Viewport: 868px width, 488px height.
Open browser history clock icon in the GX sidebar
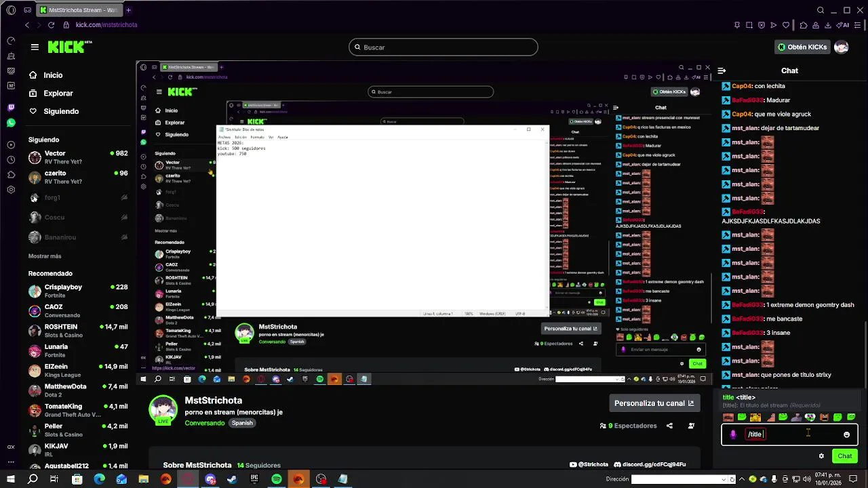pyautogui.click(x=11, y=160)
